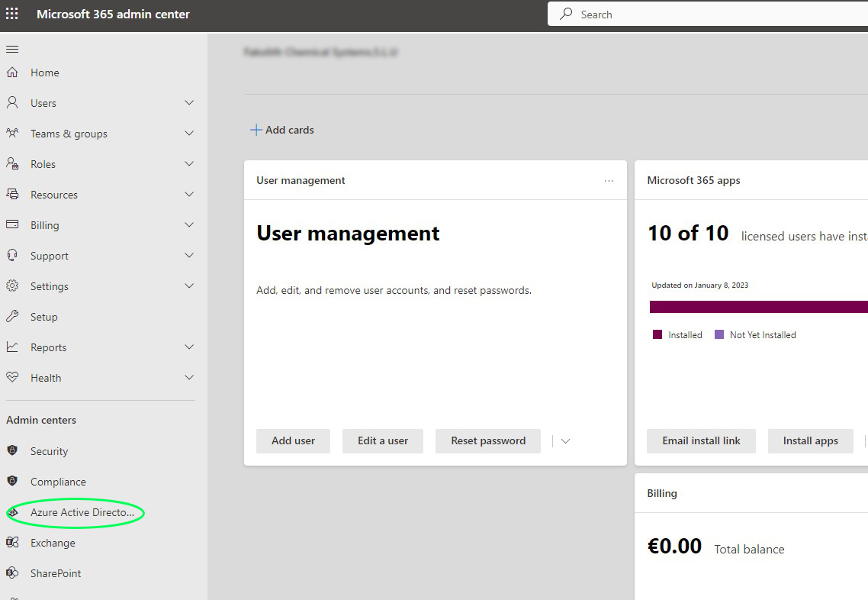Click the Billing card icon

click(x=12, y=224)
